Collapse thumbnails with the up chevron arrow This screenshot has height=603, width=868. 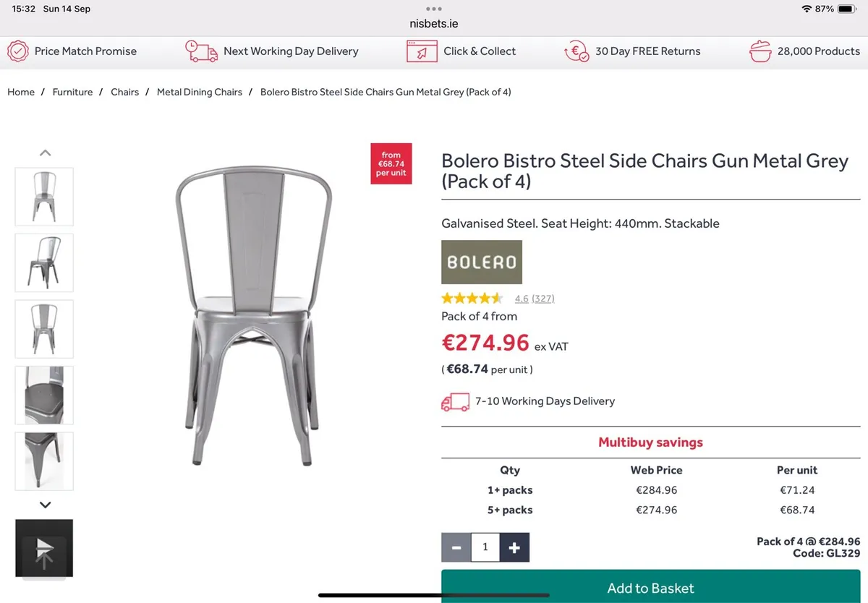point(45,153)
